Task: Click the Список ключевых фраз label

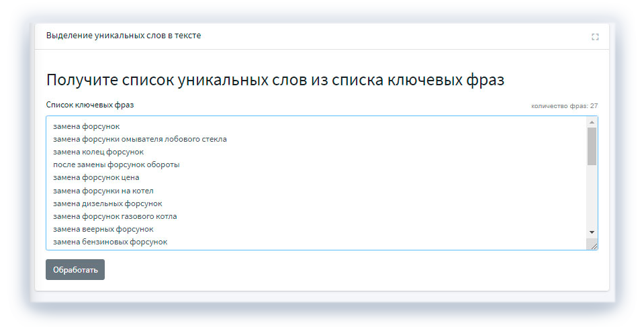Action: pos(94,105)
